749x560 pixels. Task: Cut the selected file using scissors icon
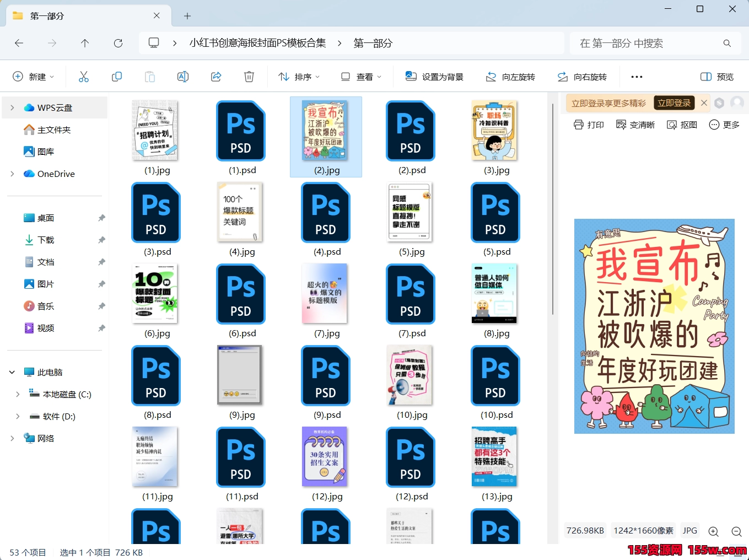(x=84, y=77)
